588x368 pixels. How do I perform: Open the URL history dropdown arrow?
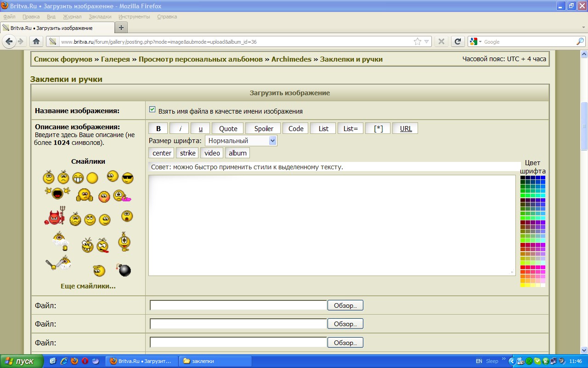pyautogui.click(x=426, y=42)
